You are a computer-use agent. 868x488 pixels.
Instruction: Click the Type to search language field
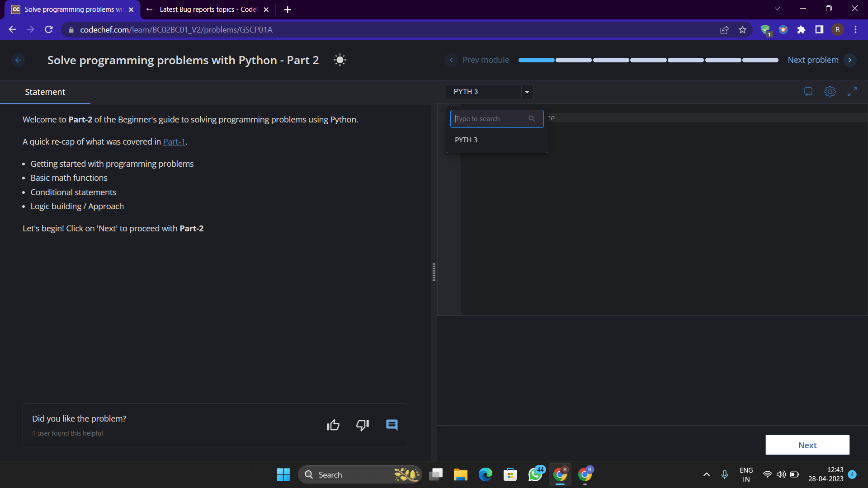491,119
